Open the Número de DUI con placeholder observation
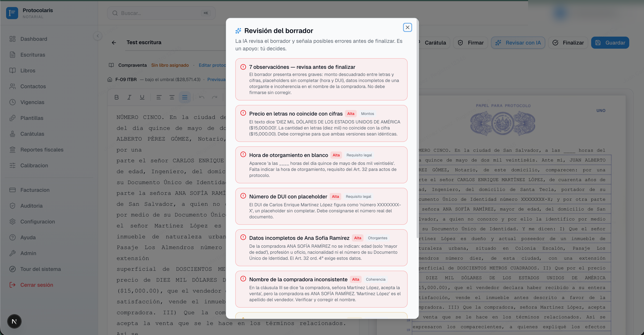This screenshot has height=335, width=644. tap(321, 206)
